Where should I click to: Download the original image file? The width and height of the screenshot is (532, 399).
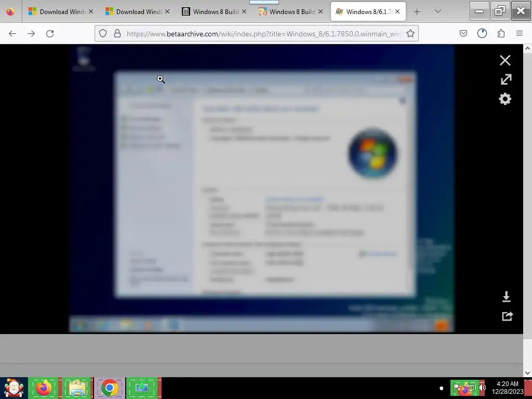click(506, 297)
